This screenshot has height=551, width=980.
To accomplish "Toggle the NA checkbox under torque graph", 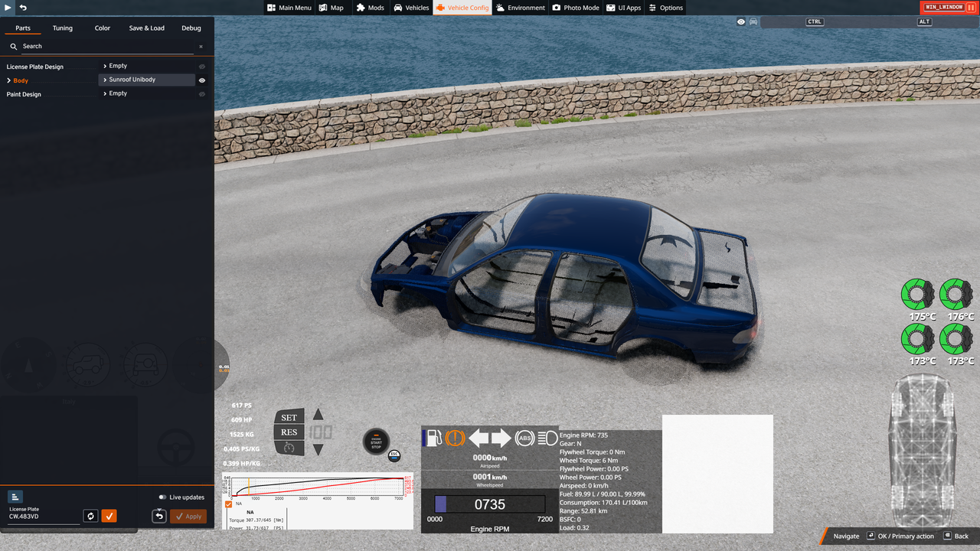I will (x=228, y=504).
